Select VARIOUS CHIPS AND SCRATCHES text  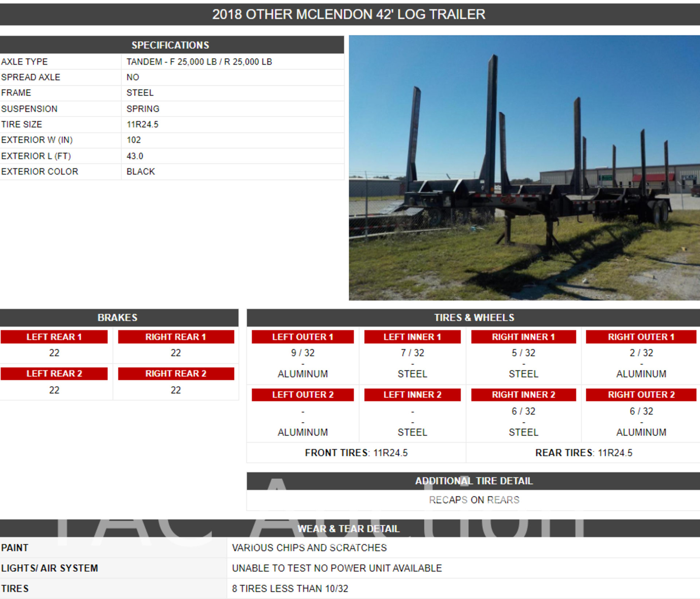pyautogui.click(x=309, y=548)
